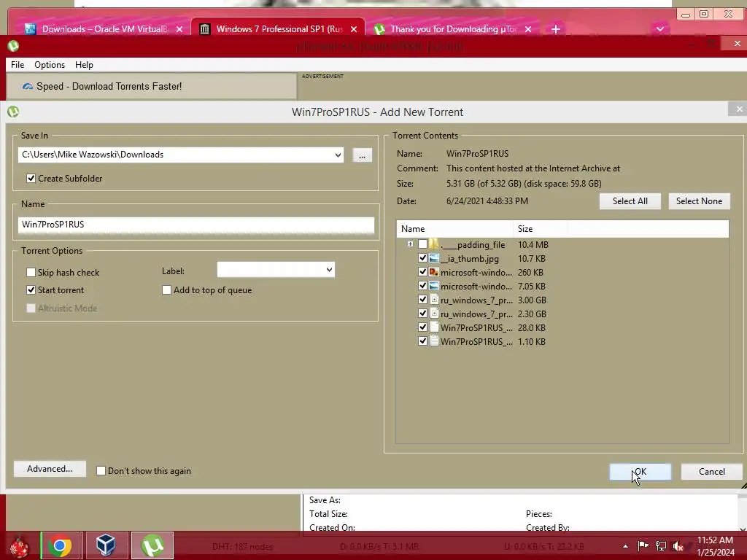747x560 pixels.
Task: Toggle the Create Subfolder checkbox
Action: tap(31, 179)
